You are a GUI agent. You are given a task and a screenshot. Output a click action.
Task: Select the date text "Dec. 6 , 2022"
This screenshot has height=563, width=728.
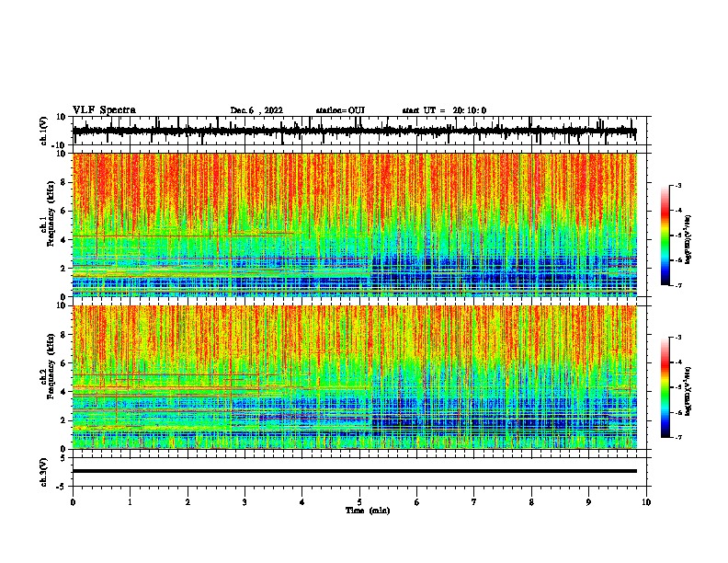point(256,110)
